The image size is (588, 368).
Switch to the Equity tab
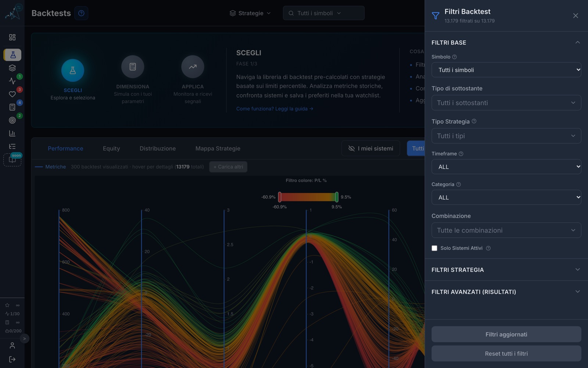point(111,148)
